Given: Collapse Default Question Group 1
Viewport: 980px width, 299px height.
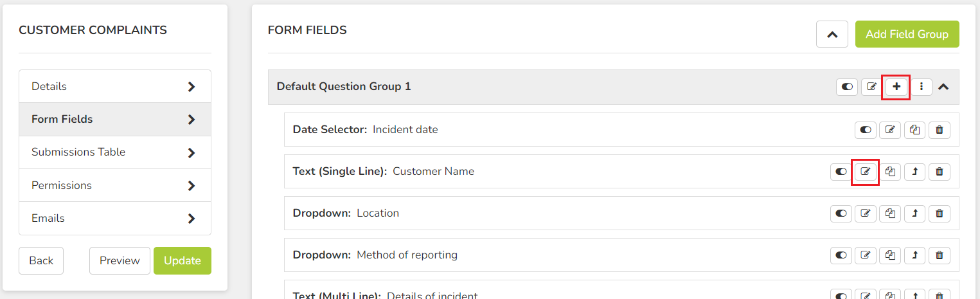Looking at the screenshot, I should tap(943, 87).
